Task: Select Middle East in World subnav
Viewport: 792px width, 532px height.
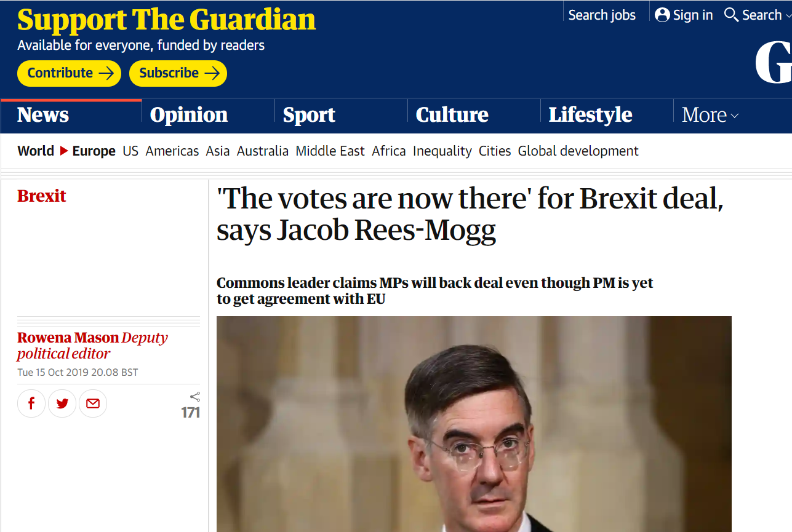Action: click(x=330, y=151)
